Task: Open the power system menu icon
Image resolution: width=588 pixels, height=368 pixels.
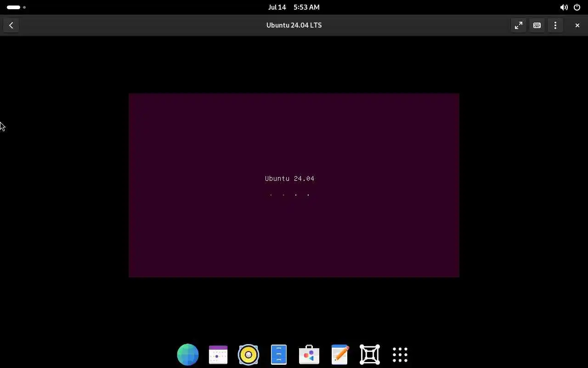Action: click(x=577, y=7)
